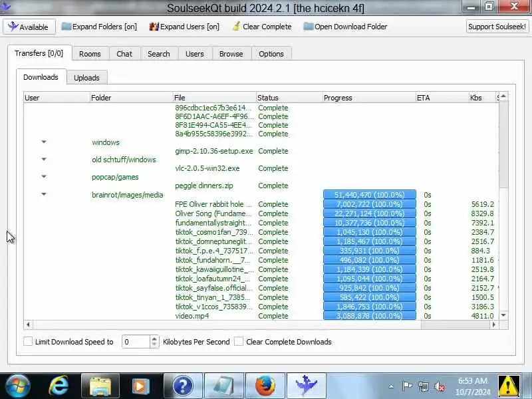The width and height of the screenshot is (532, 399).
Task: Click the 51,440,470 (100.0%) progress bar
Action: pos(370,195)
